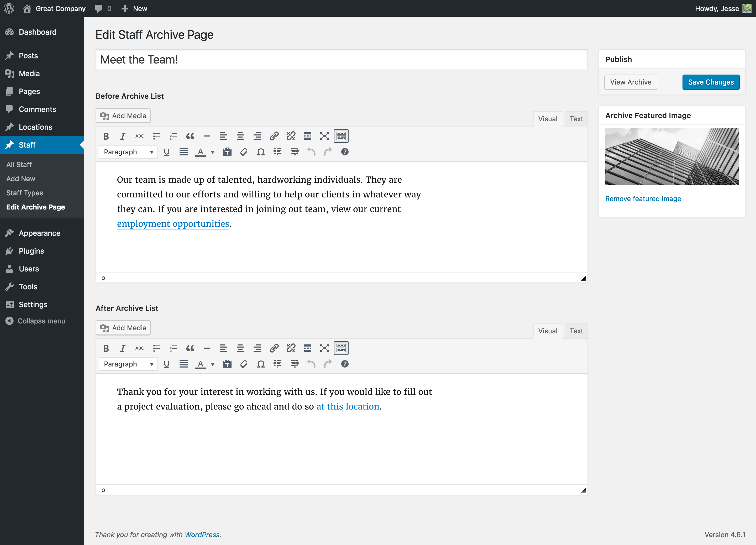756x545 pixels.
Task: Open Paragraph format dropdown in bottom editor
Action: pos(128,364)
